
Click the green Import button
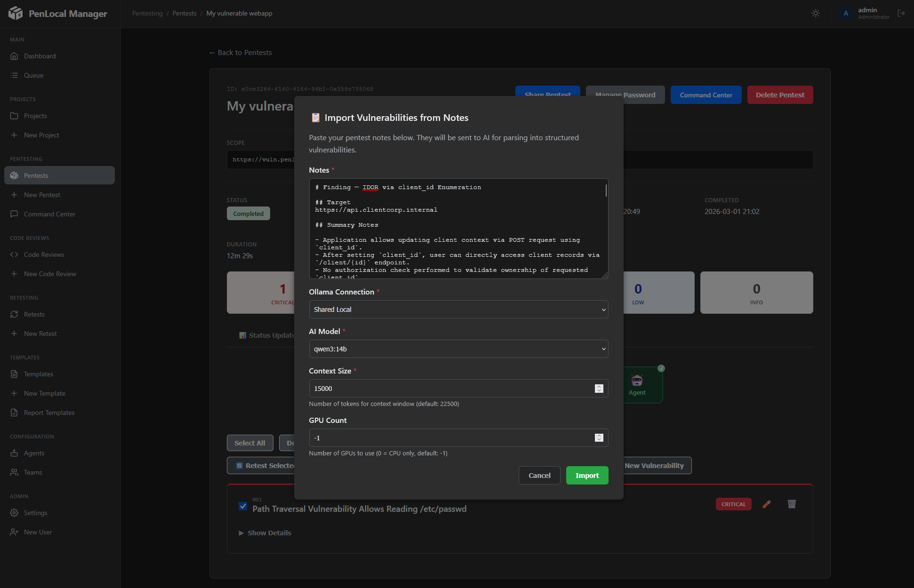coord(587,475)
